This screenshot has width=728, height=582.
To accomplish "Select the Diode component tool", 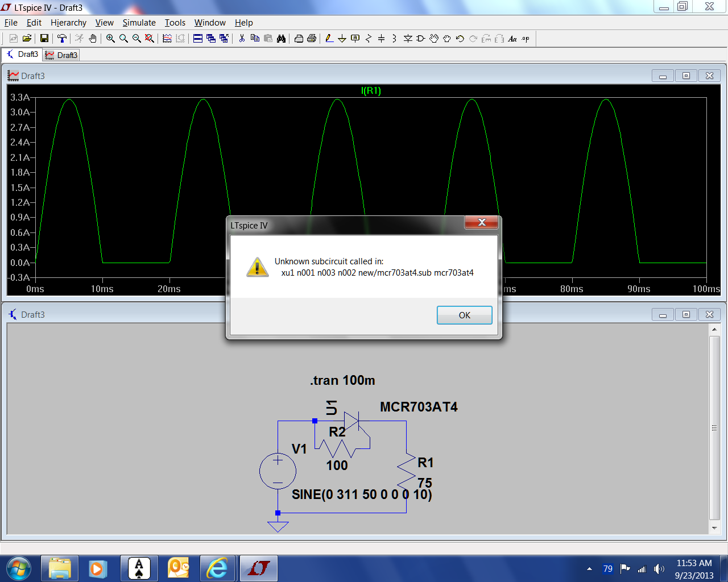I will (408, 39).
